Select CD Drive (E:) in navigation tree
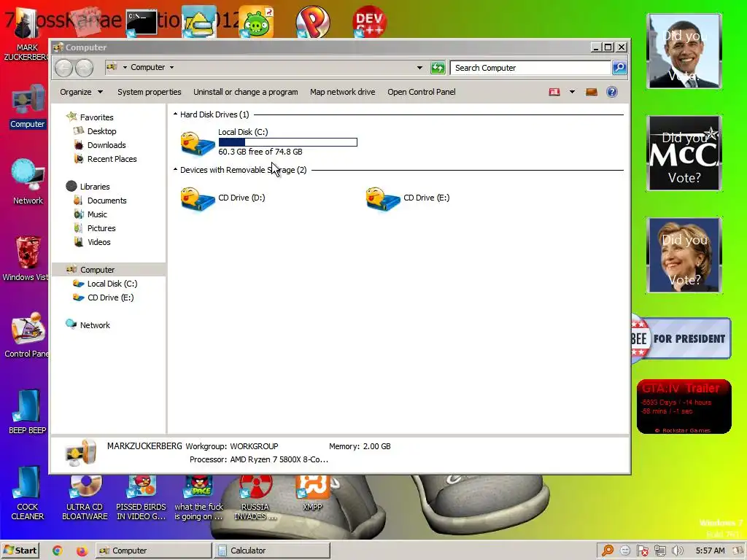The image size is (747, 560). point(111,297)
